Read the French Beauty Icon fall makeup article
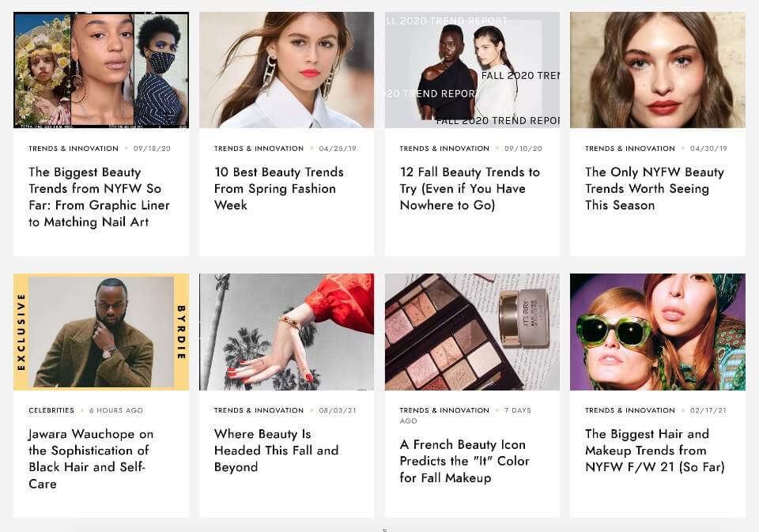The width and height of the screenshot is (759, 532). [x=464, y=461]
